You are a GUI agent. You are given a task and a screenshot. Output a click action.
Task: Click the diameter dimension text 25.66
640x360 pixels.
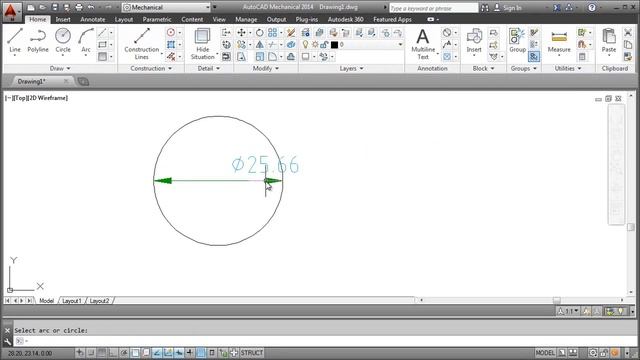(x=265, y=164)
